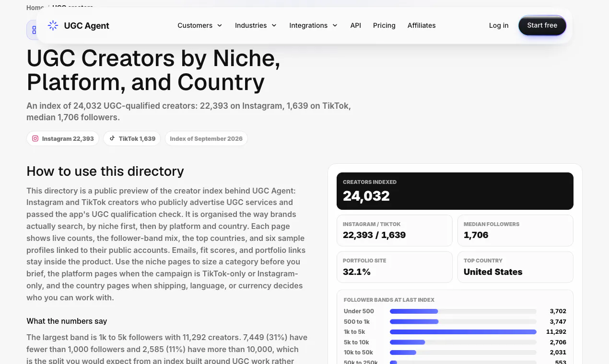The width and height of the screenshot is (609, 364).
Task: Click the Index of September 2026 chip
Action: click(x=206, y=138)
